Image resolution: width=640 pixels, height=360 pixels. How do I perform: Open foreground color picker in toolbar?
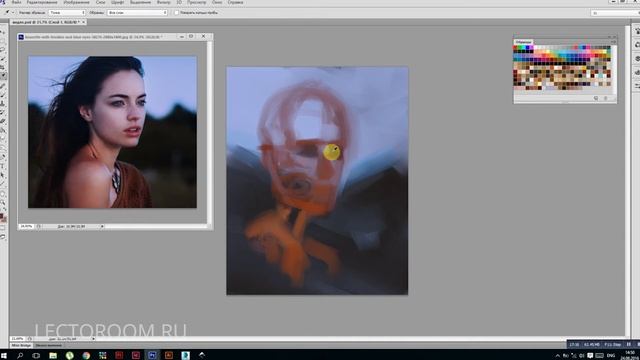pos(2,217)
